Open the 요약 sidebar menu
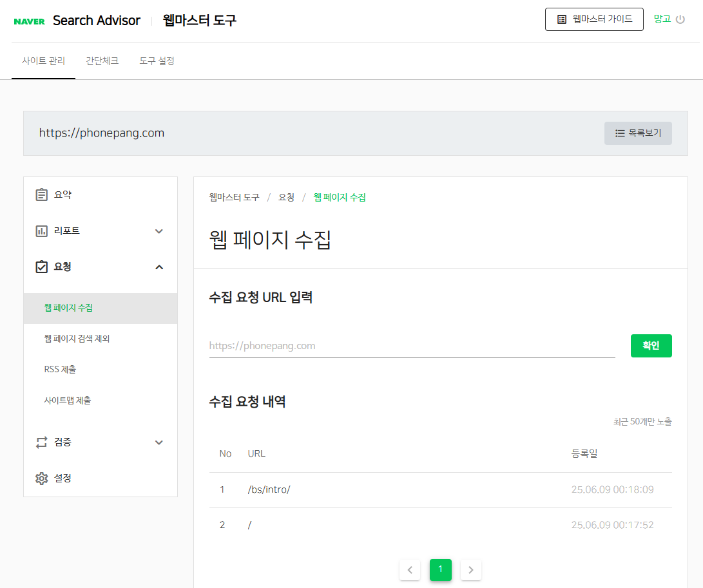703x588 pixels. pos(101,194)
